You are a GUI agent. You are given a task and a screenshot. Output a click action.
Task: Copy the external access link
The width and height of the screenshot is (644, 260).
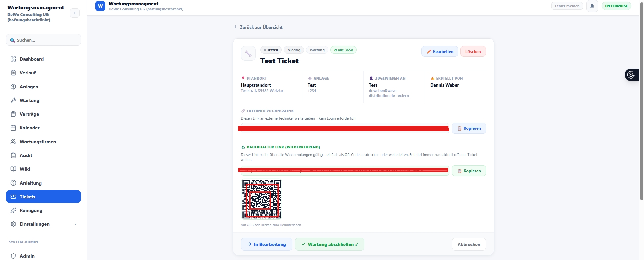468,128
